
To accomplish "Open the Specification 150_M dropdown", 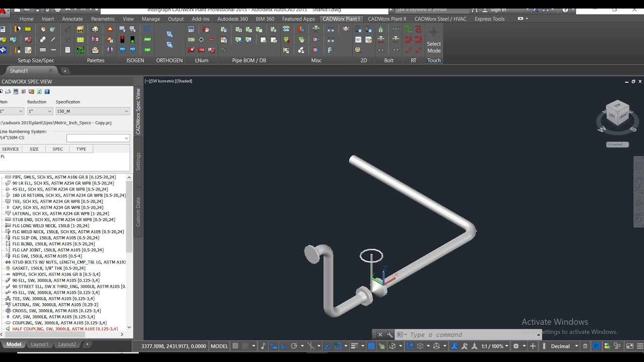I will (x=93, y=111).
